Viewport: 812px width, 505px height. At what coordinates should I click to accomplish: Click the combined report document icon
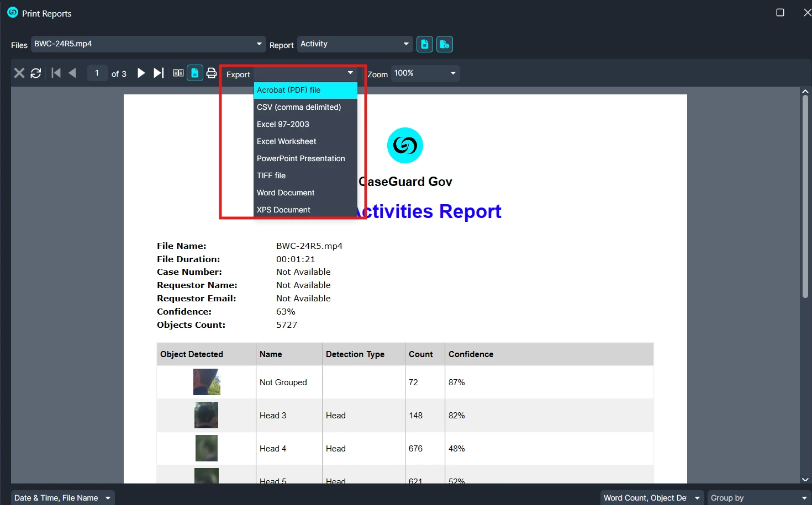(x=445, y=44)
